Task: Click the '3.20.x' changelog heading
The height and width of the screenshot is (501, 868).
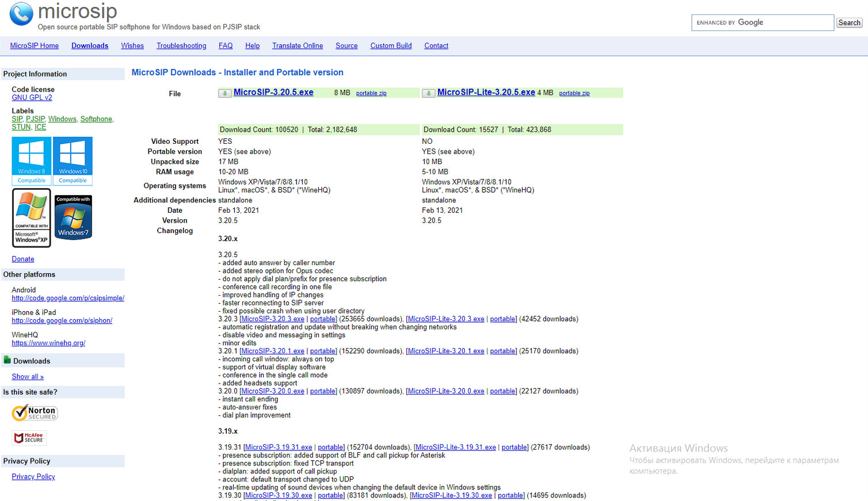Action: [228, 239]
